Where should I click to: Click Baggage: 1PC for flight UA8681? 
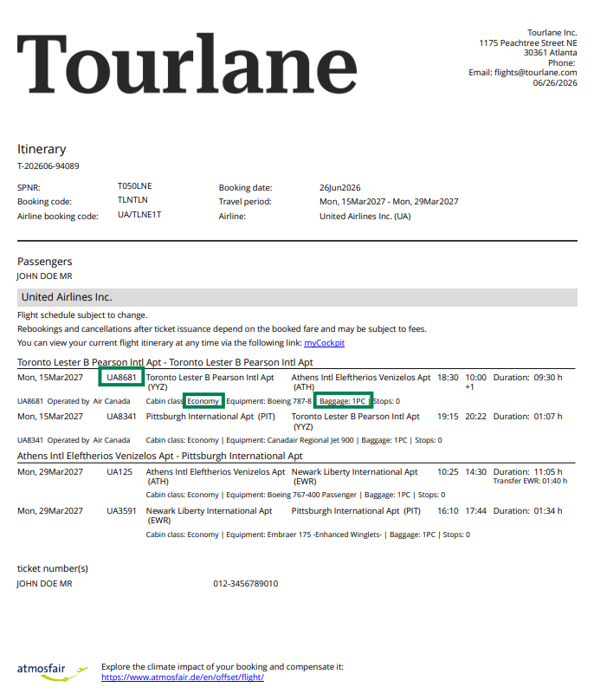pos(342,401)
